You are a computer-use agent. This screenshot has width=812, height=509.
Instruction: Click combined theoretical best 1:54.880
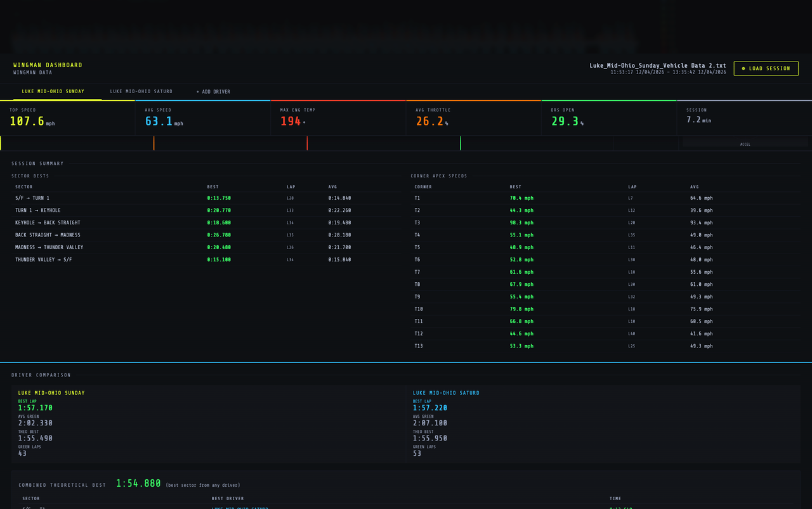tap(138, 484)
